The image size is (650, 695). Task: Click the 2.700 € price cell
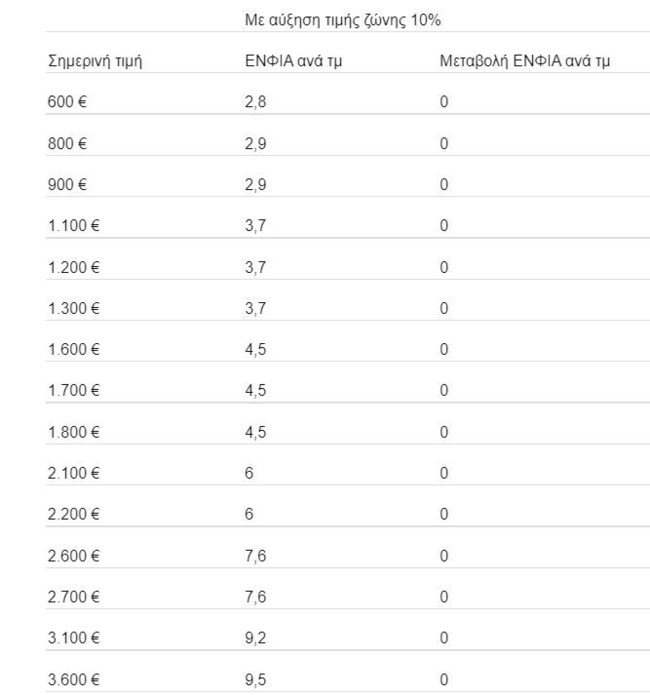pyautogui.click(x=74, y=597)
